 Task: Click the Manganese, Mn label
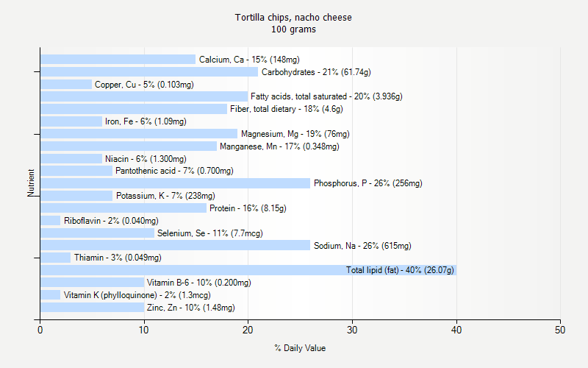[x=279, y=146]
